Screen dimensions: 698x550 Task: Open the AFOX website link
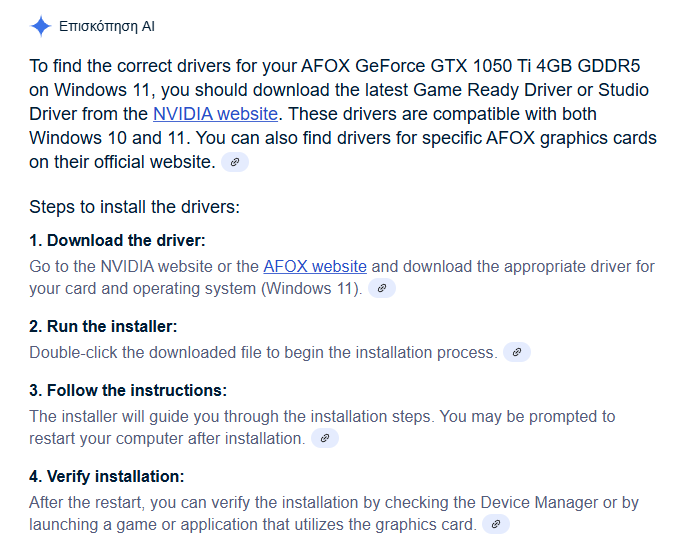coord(315,267)
